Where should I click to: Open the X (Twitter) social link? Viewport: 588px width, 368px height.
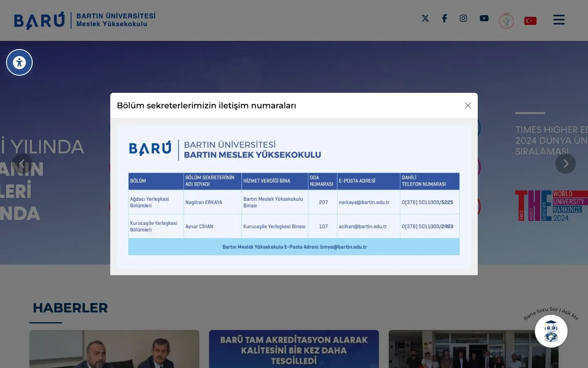[425, 18]
